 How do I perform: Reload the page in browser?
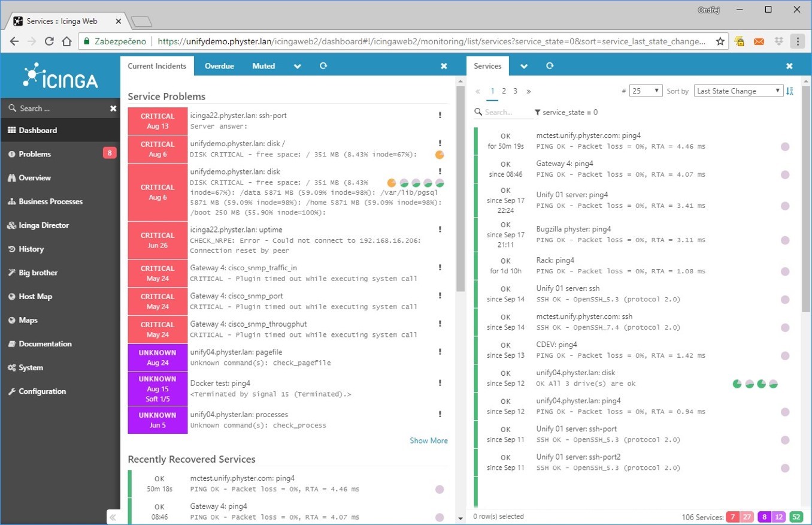click(x=49, y=41)
